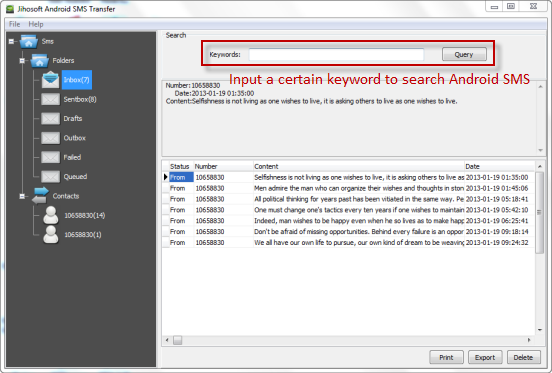552x373 pixels.
Task: Click the Outbox envelope icon
Action: (50, 138)
